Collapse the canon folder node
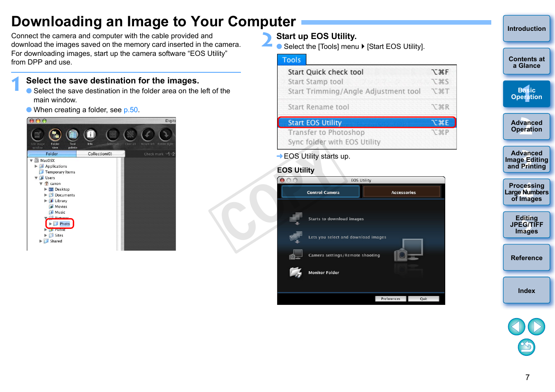Viewport: 555px width, 392px height. 41,184
